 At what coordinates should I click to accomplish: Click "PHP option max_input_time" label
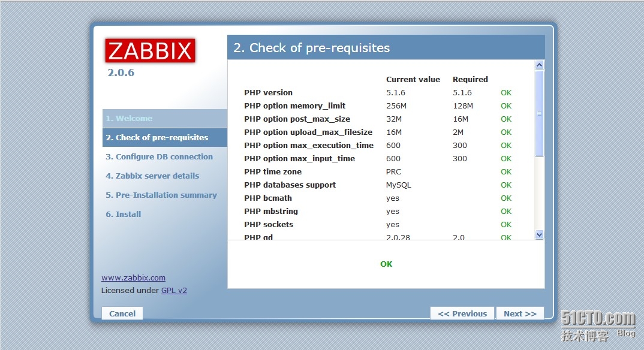[299, 158]
